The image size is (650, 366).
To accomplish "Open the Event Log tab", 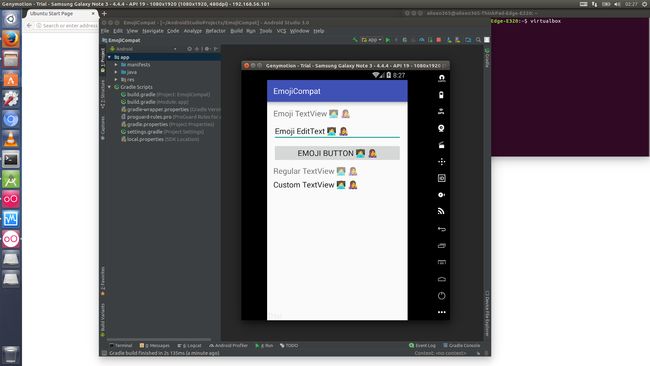I will [x=422, y=346].
